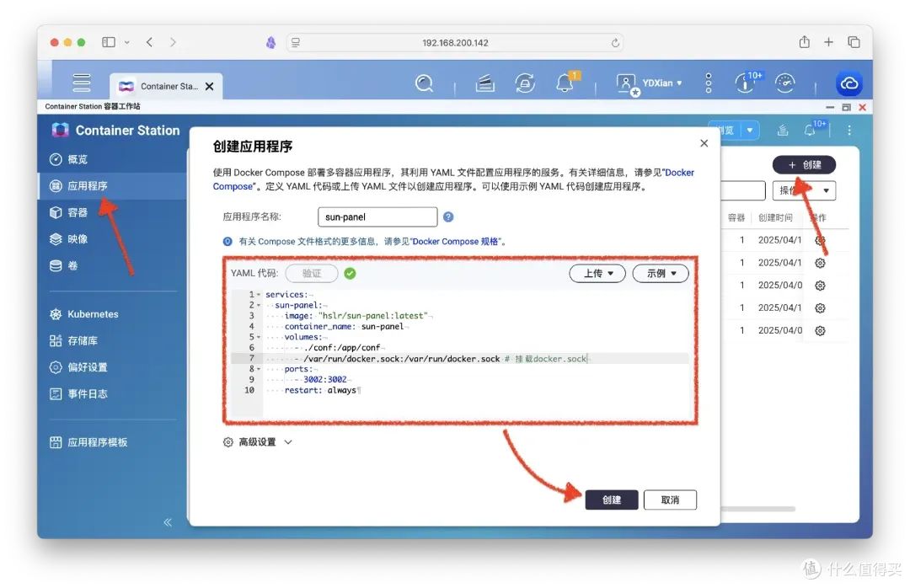Viewport: 910px width, 588px height.
Task: Open Safari share icon
Action: (x=805, y=42)
